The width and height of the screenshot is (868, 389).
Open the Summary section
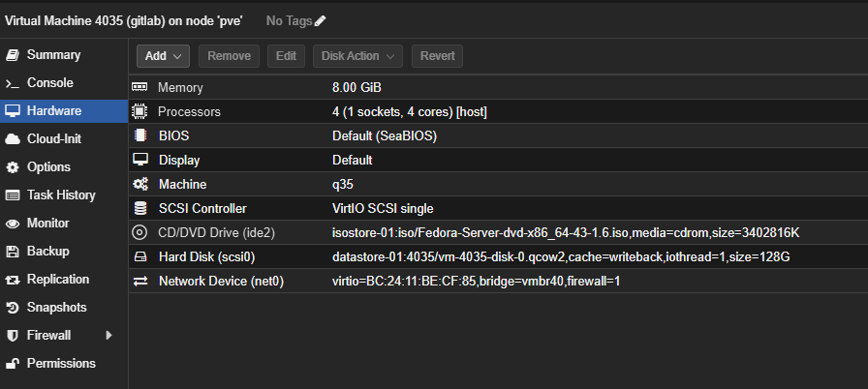coord(53,55)
